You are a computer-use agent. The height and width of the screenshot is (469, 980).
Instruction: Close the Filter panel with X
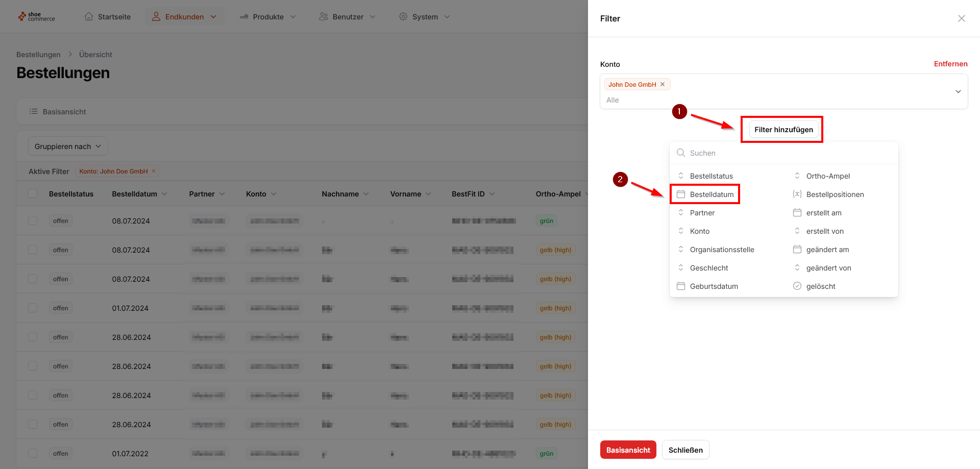[962, 18]
